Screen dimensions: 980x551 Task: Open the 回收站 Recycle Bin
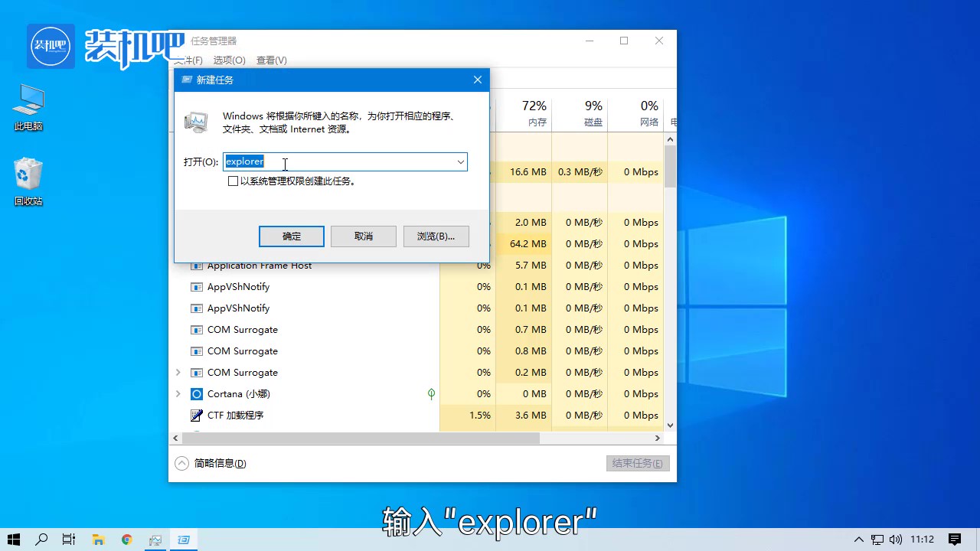28,176
